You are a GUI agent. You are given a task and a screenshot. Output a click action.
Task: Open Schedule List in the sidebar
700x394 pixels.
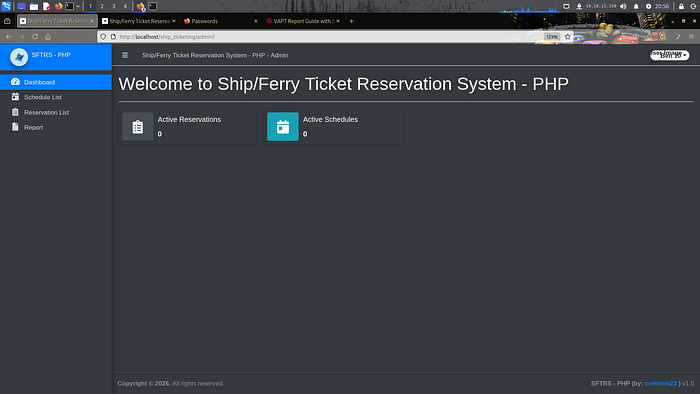coord(56,97)
